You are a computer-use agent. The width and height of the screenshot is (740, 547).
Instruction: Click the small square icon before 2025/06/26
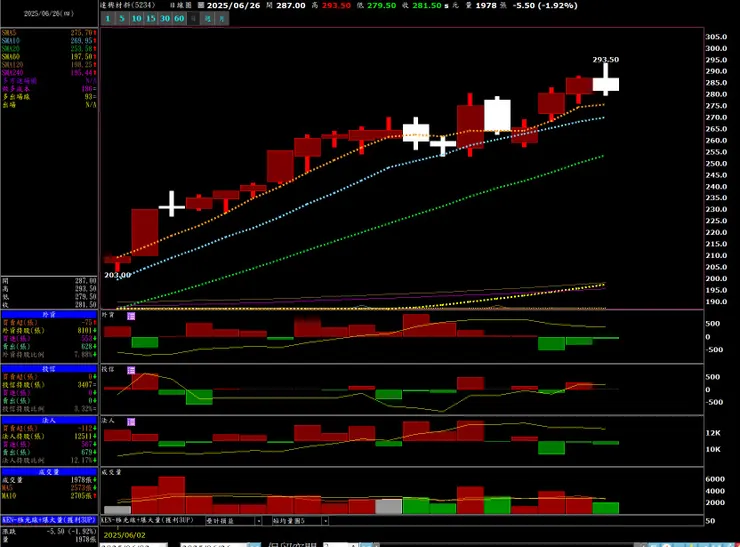coord(201,5)
